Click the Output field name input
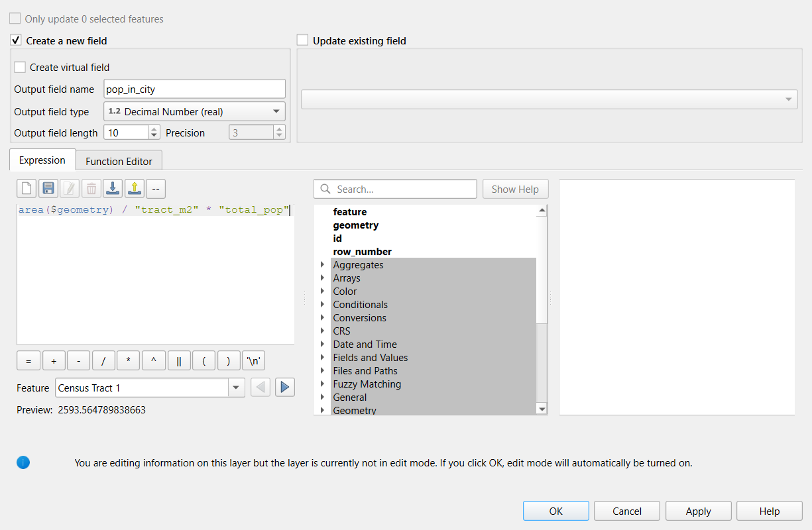This screenshot has width=812, height=530. tap(195, 89)
